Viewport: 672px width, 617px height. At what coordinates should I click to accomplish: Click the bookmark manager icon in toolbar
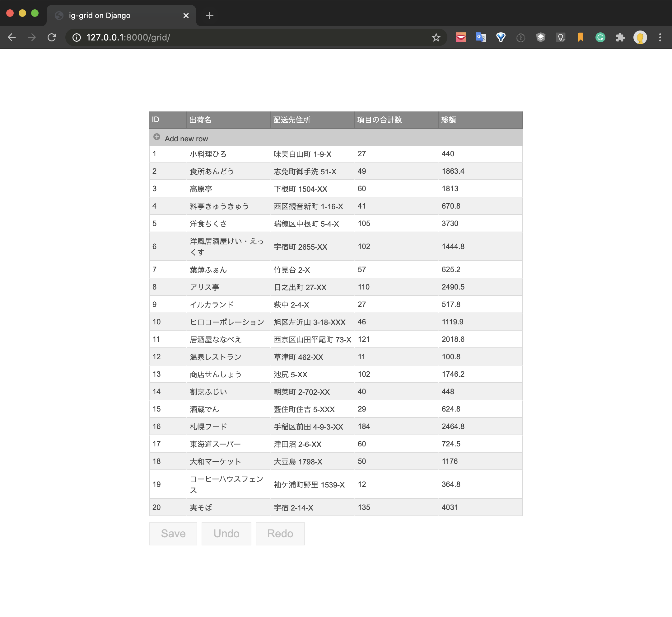pyautogui.click(x=580, y=37)
